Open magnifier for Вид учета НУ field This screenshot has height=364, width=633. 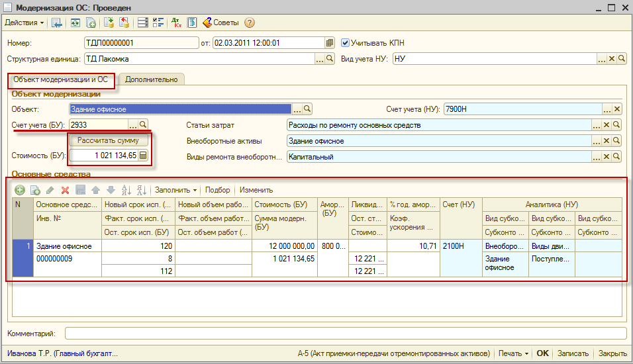pos(622,59)
